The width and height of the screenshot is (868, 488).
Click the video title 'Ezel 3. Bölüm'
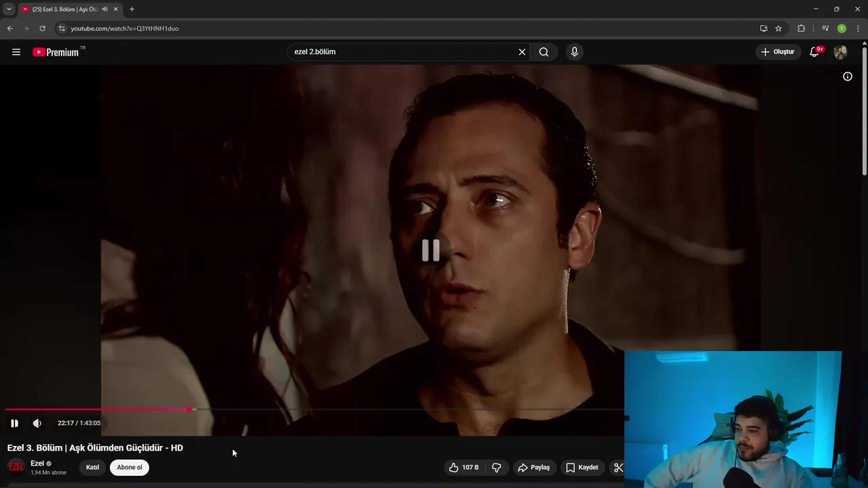tap(95, 448)
